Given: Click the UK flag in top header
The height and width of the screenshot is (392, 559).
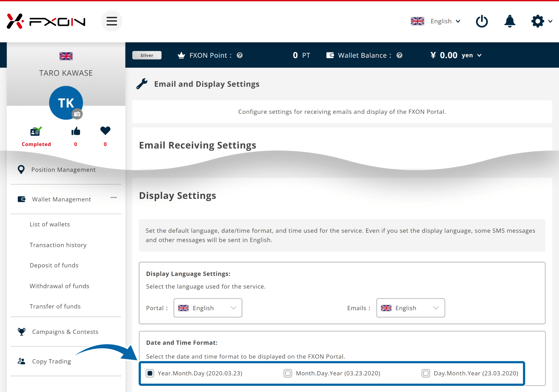Looking at the screenshot, I should pyautogui.click(x=417, y=21).
